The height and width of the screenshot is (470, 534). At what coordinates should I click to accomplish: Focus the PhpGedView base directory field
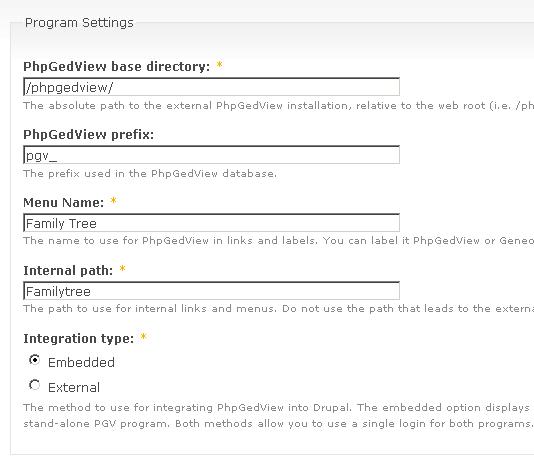(211, 87)
